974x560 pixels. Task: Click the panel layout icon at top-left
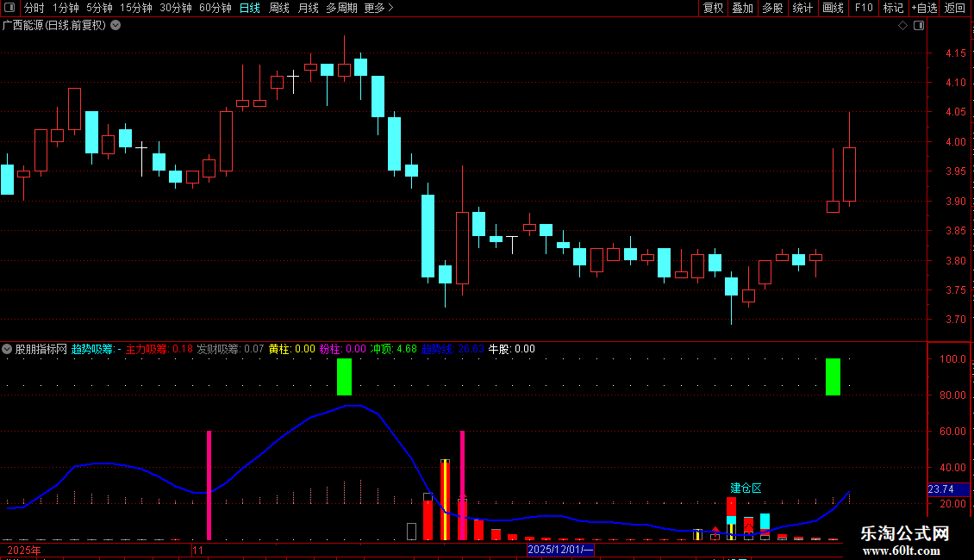9,8
